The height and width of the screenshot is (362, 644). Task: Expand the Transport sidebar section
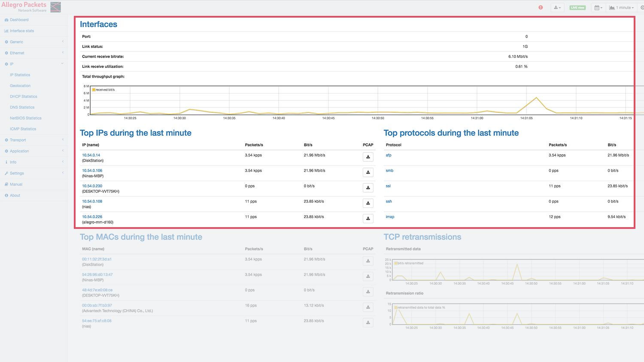18,140
